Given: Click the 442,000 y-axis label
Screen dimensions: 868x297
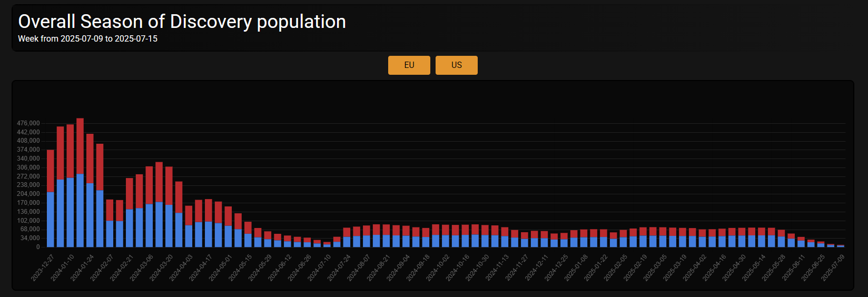Looking at the screenshot, I should point(28,132).
